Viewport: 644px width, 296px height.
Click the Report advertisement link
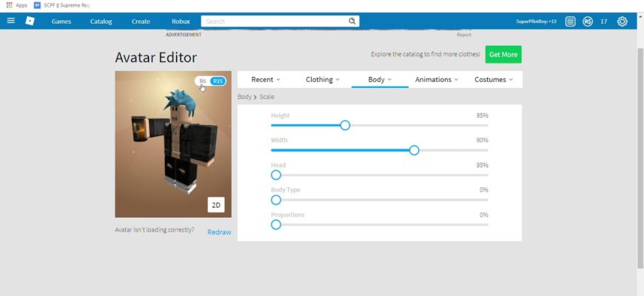(464, 35)
